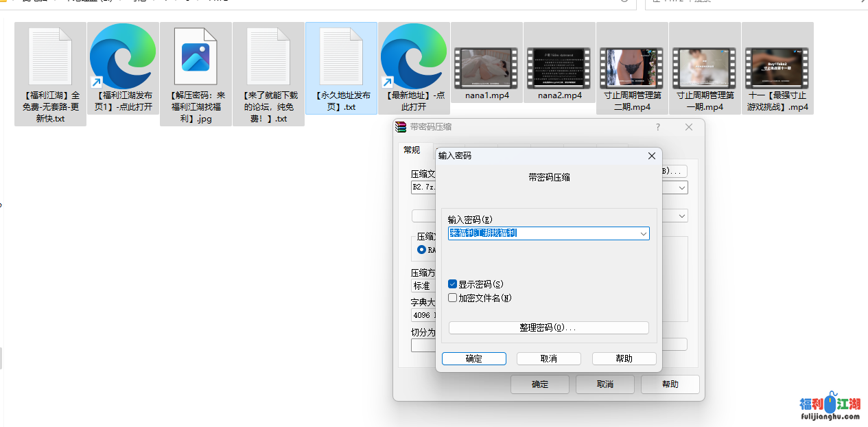Uncheck the 显示密码 checkbox
Image resolution: width=868 pixels, height=427 pixels.
coord(453,284)
